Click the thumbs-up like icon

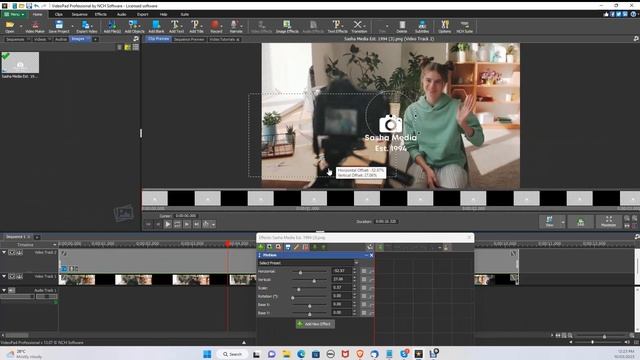pos(606,14)
